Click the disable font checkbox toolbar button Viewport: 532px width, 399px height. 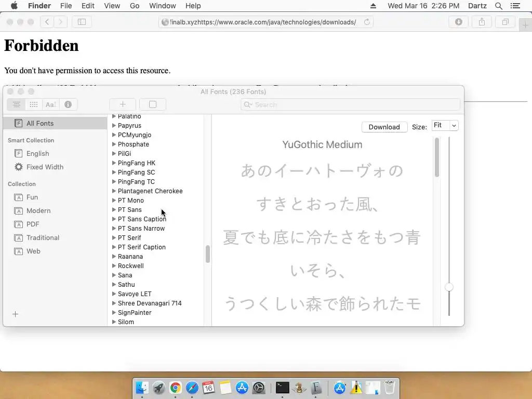153,104
